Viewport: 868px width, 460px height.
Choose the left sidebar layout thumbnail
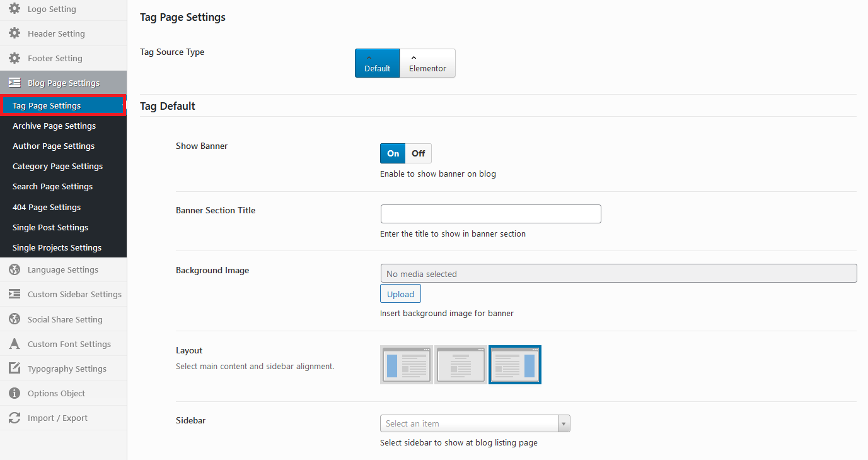(x=407, y=365)
